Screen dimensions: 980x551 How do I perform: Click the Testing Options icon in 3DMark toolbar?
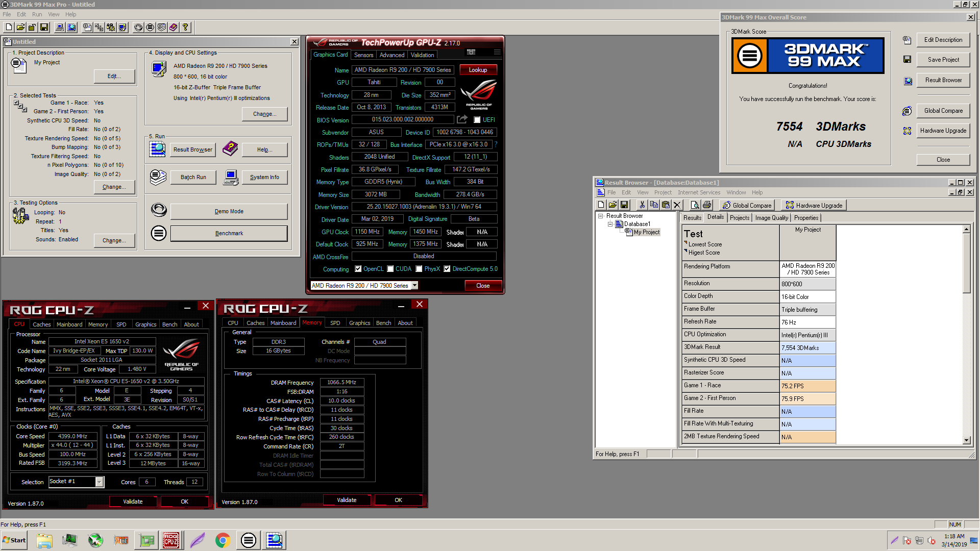coord(111,28)
